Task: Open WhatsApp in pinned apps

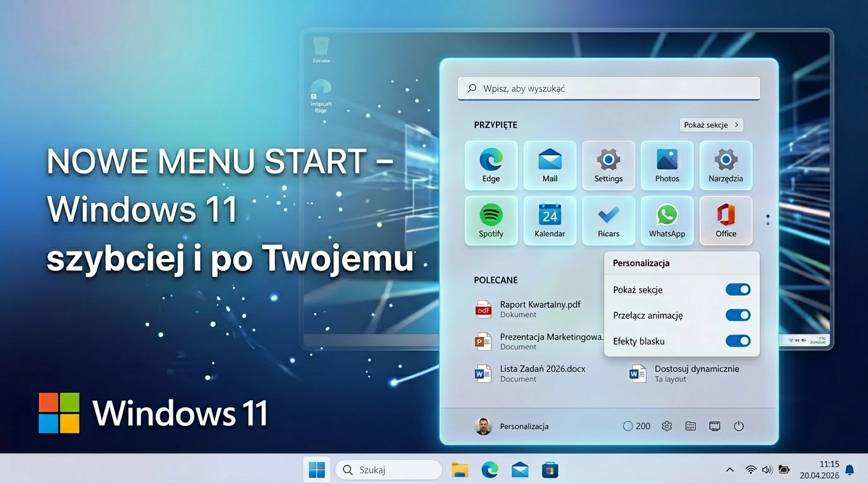Action: point(667,220)
